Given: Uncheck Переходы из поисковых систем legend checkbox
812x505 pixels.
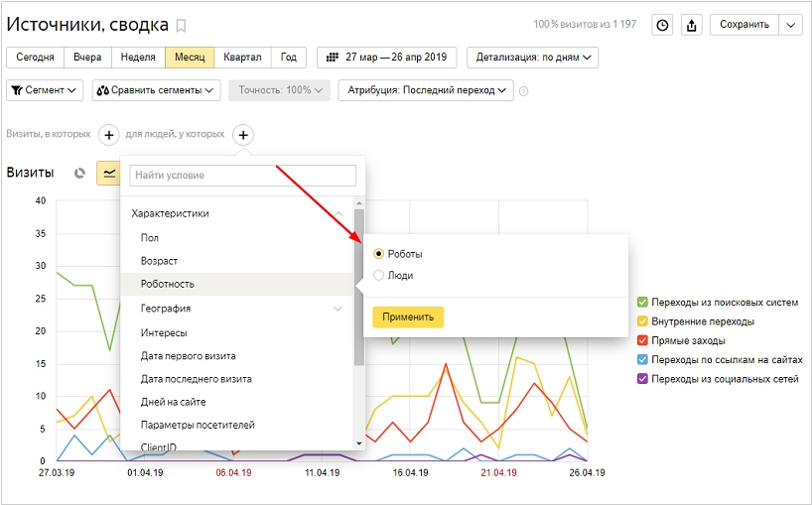Looking at the screenshot, I should click(x=642, y=303).
